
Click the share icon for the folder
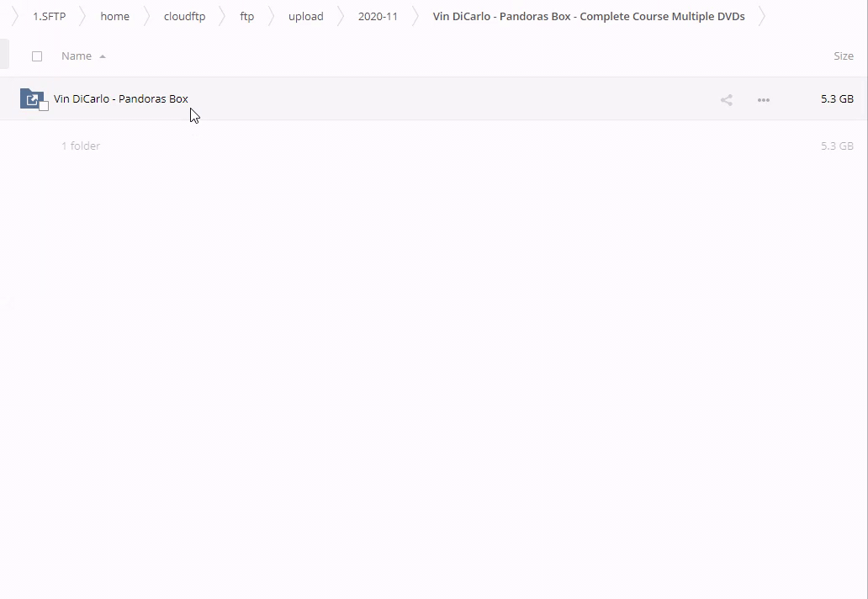[x=727, y=100]
